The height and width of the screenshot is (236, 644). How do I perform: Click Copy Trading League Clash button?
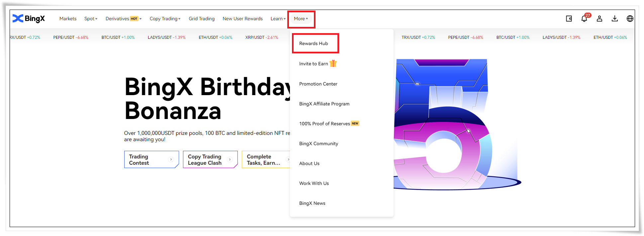210,159
